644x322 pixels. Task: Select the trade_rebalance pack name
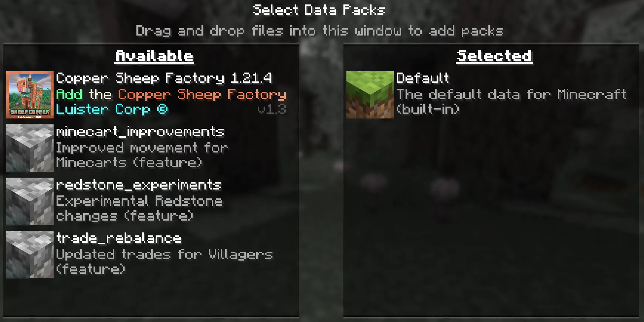tap(119, 238)
